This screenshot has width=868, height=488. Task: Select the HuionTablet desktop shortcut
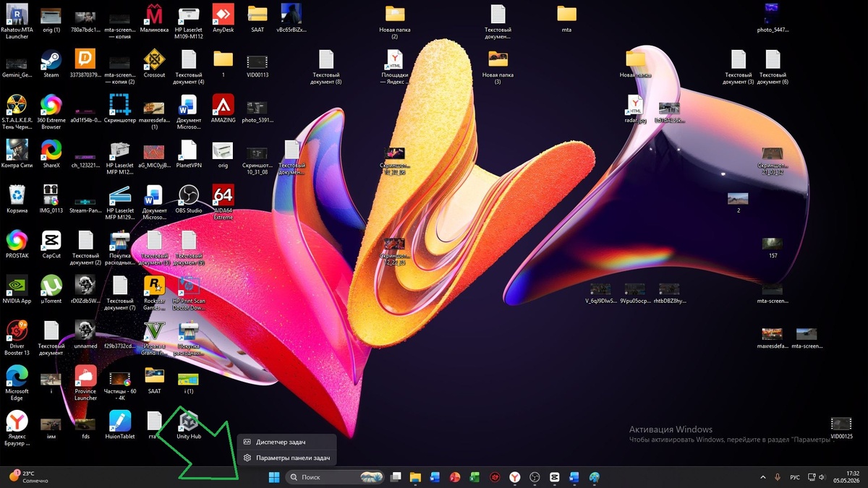pos(119,425)
